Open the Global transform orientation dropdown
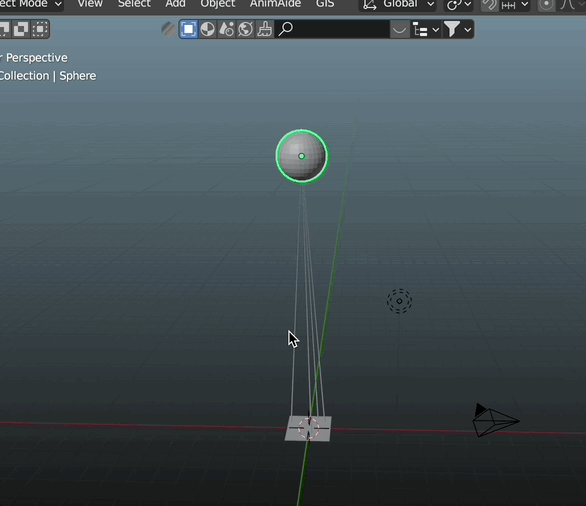This screenshot has height=506, width=586. [x=398, y=4]
